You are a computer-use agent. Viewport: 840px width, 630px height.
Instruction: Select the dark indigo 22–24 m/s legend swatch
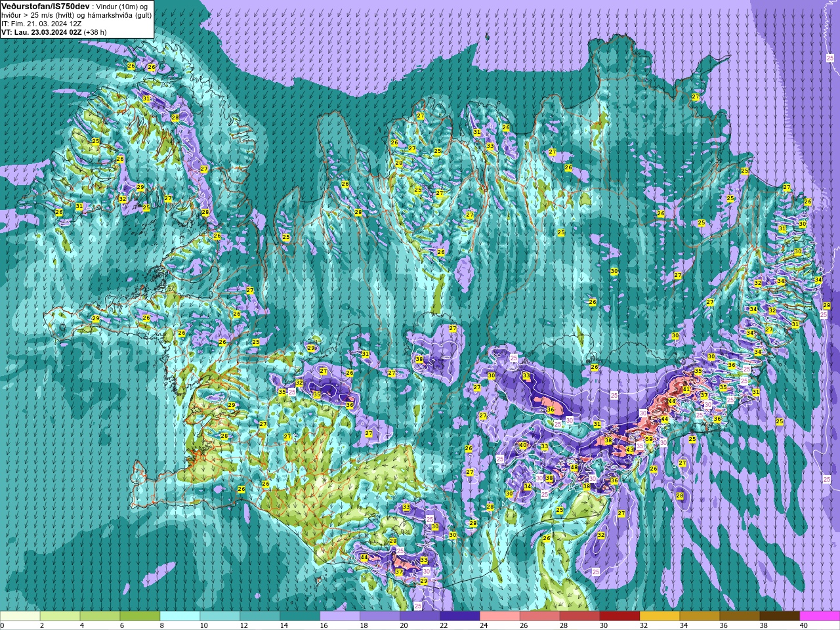[x=460, y=616]
